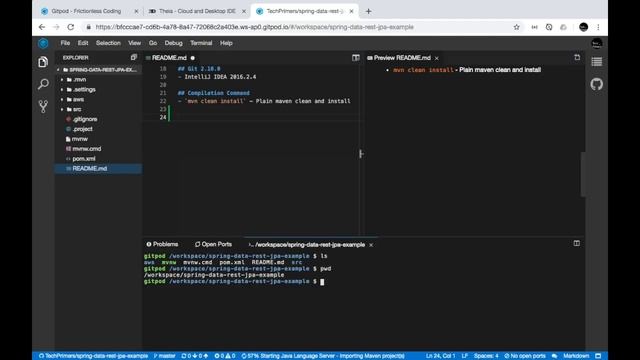Click the Spaces: 4 indentation setting

486,356
